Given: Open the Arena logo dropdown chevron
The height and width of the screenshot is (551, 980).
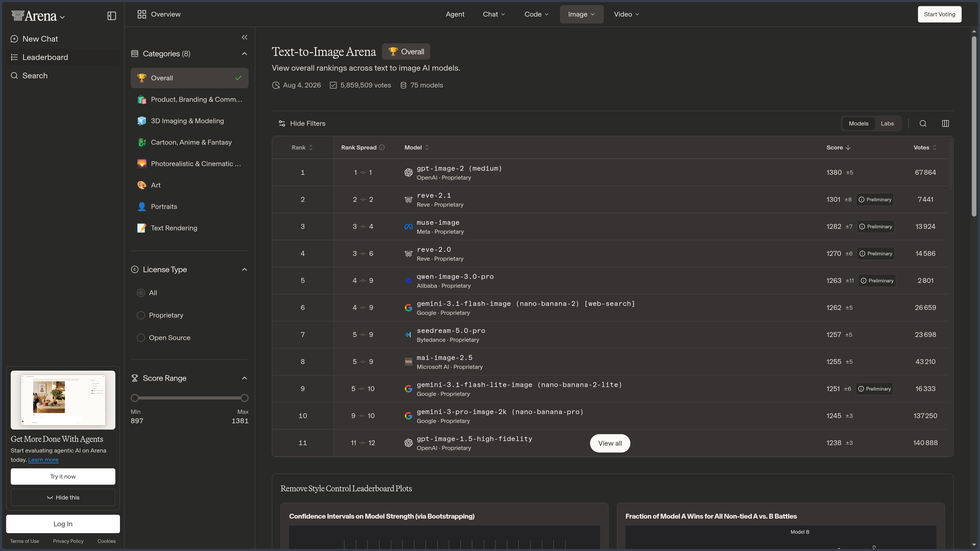Looking at the screenshot, I should [62, 17].
